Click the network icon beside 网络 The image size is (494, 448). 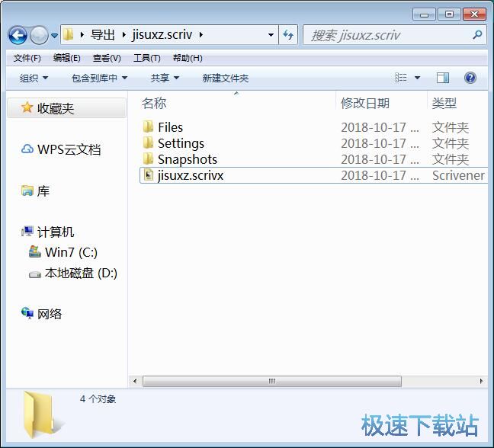[x=27, y=313]
